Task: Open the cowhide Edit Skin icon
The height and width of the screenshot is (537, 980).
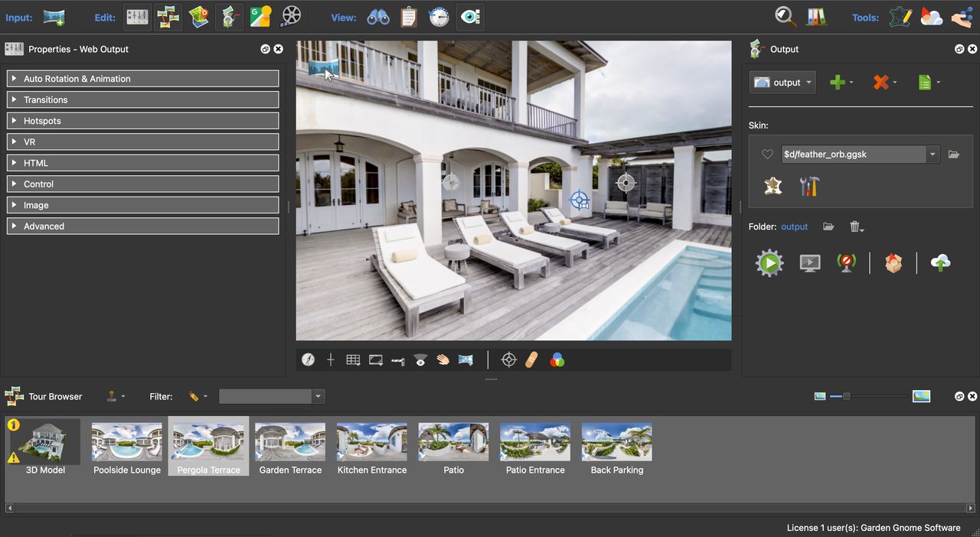Action: coord(773,186)
